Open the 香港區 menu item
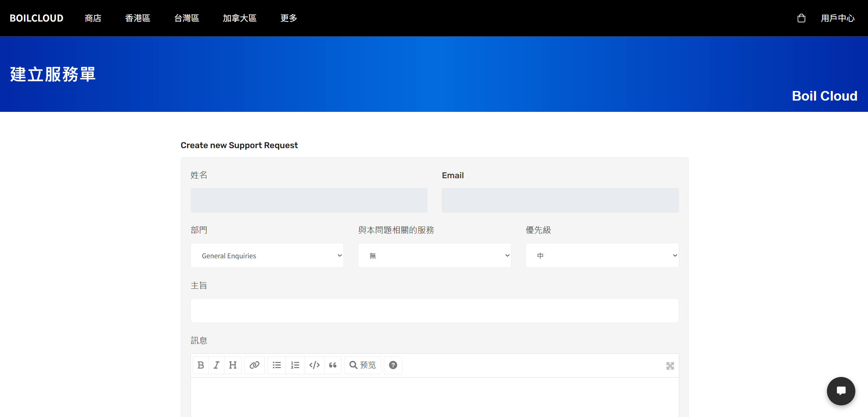868x417 pixels. click(138, 18)
